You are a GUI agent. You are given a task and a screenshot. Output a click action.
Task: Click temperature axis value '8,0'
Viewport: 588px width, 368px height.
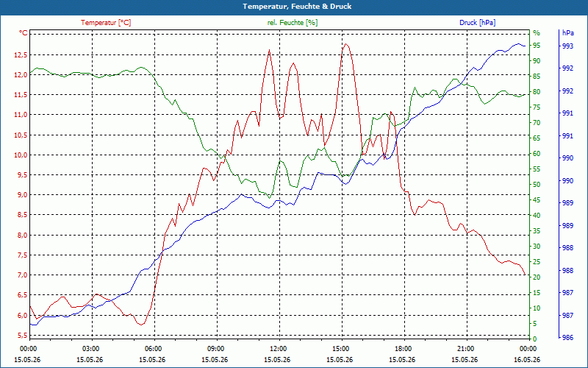(22, 236)
